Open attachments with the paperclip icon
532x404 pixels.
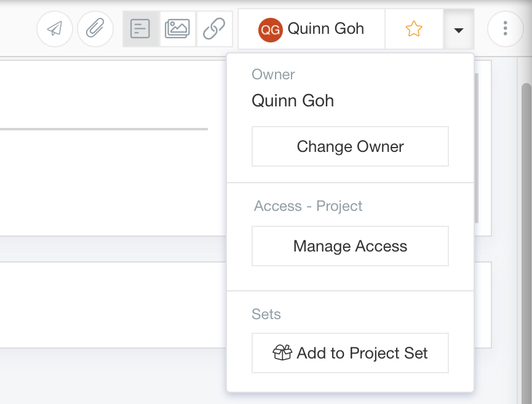95,28
